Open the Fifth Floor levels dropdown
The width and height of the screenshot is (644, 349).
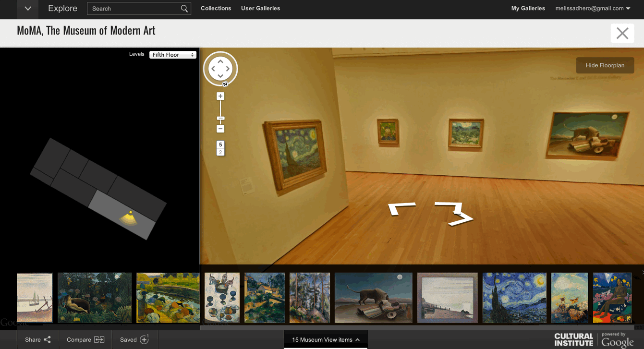(172, 54)
